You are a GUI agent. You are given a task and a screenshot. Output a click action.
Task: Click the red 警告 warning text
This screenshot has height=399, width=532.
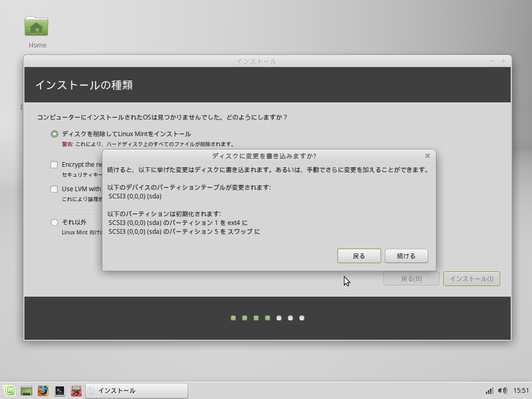(x=68, y=144)
